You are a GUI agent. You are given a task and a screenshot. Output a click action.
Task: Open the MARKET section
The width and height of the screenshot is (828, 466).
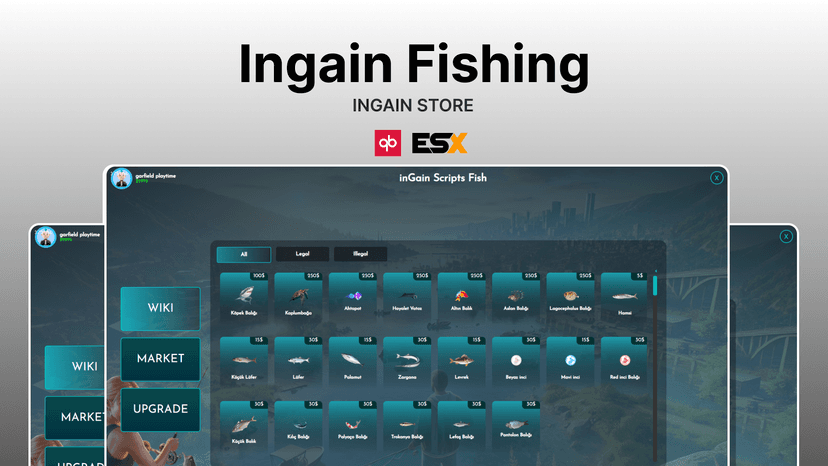pos(161,359)
